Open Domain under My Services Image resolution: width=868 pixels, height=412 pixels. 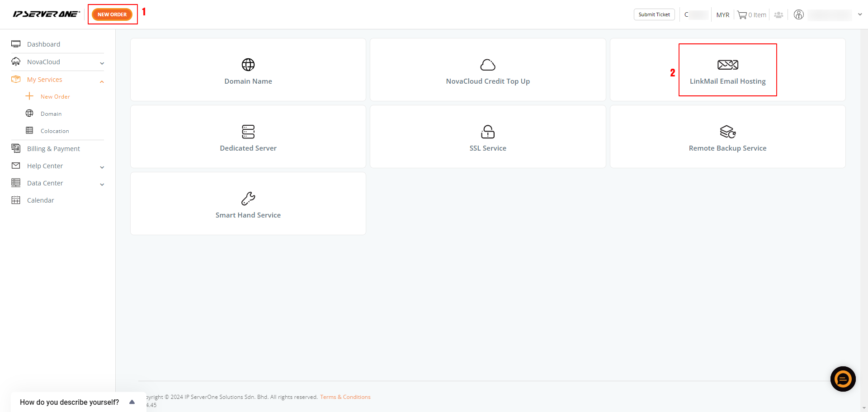click(x=51, y=114)
